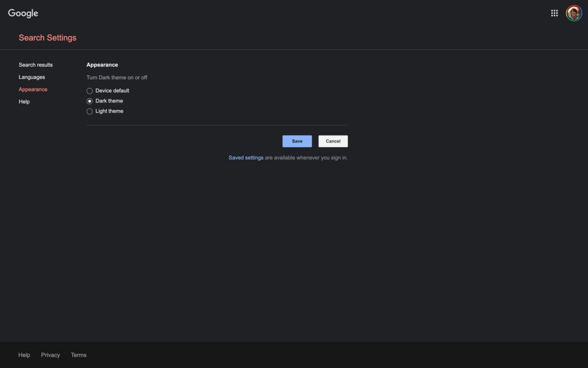Save the appearance settings
Screen dimensions: 588x368
click(x=297, y=141)
